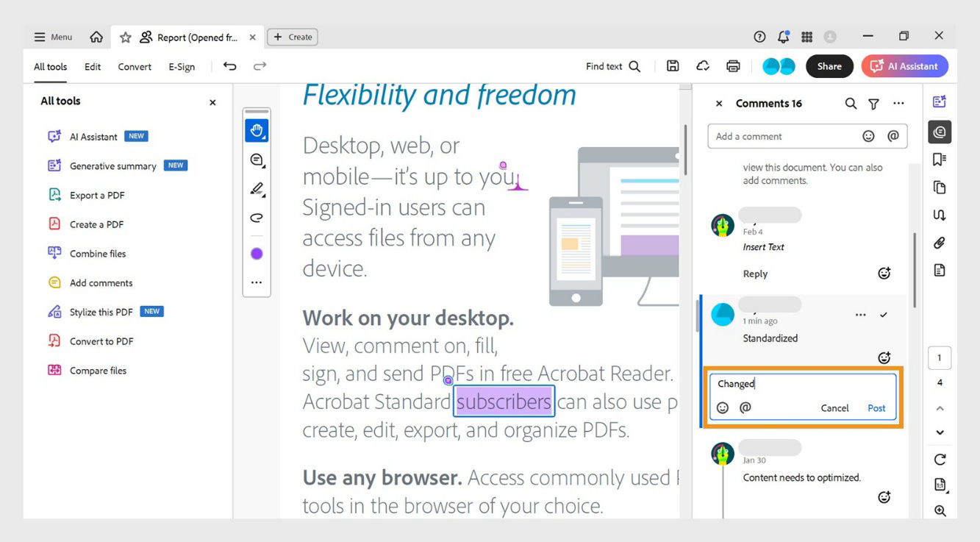Filter comments with funnel icon
980x542 pixels.
pyautogui.click(x=873, y=104)
